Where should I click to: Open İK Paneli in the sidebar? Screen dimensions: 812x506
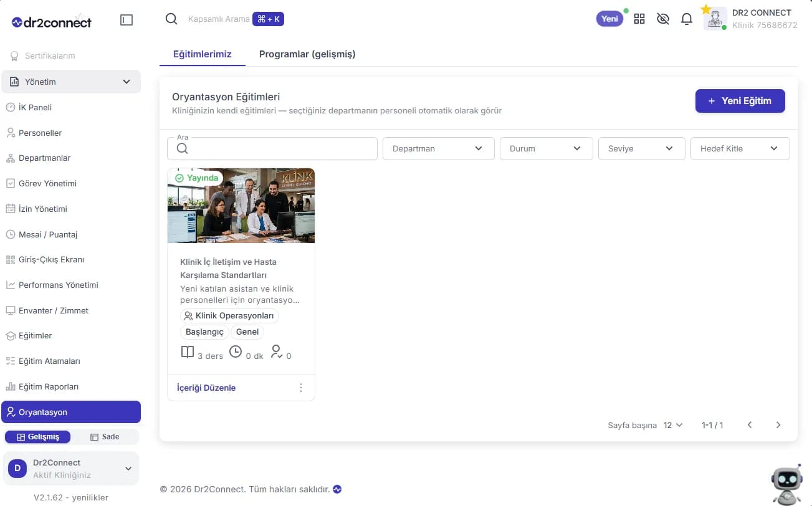click(71, 107)
